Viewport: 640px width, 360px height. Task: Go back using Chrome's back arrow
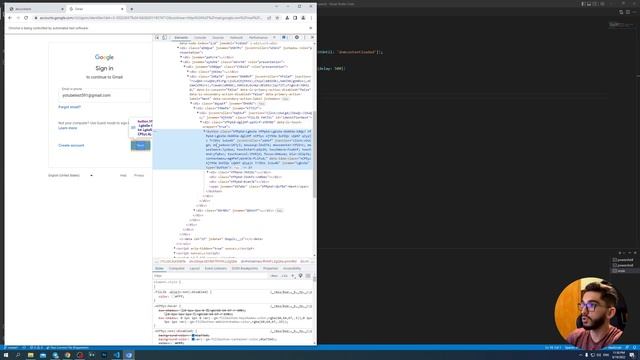tap(10, 18)
